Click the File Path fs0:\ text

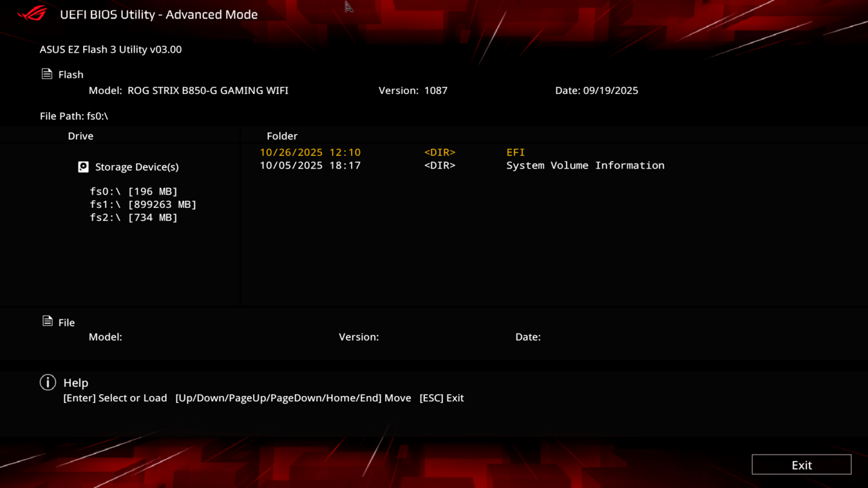(x=74, y=116)
